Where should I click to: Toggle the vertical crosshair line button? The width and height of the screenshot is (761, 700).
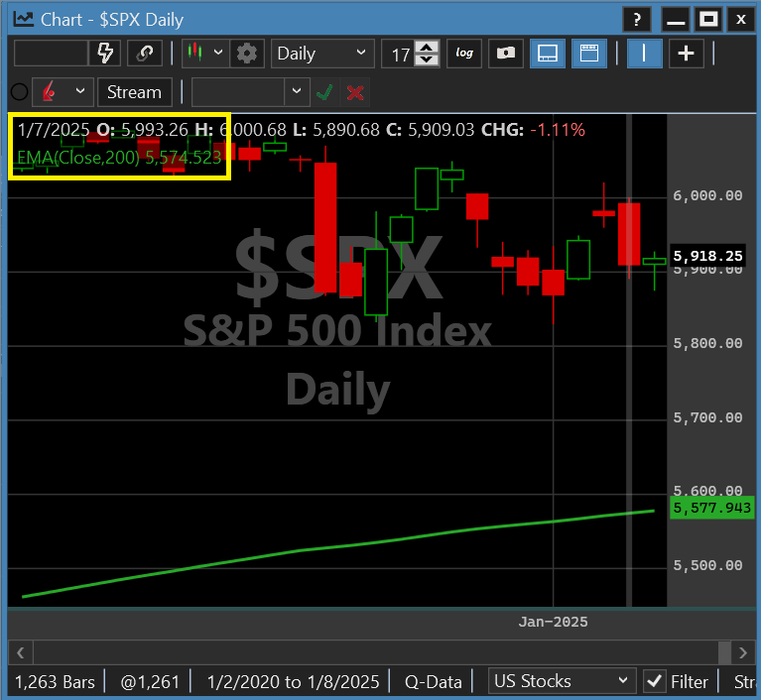click(645, 53)
